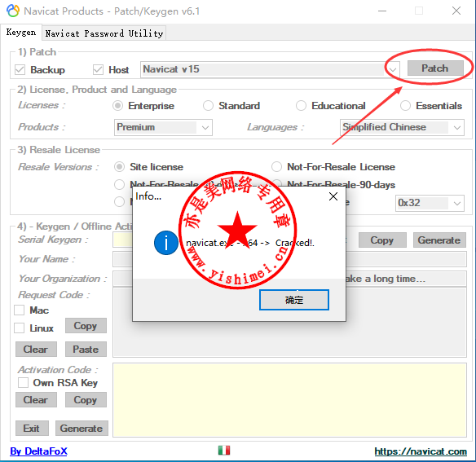Click the Navicat app icon in title bar

[13, 11]
